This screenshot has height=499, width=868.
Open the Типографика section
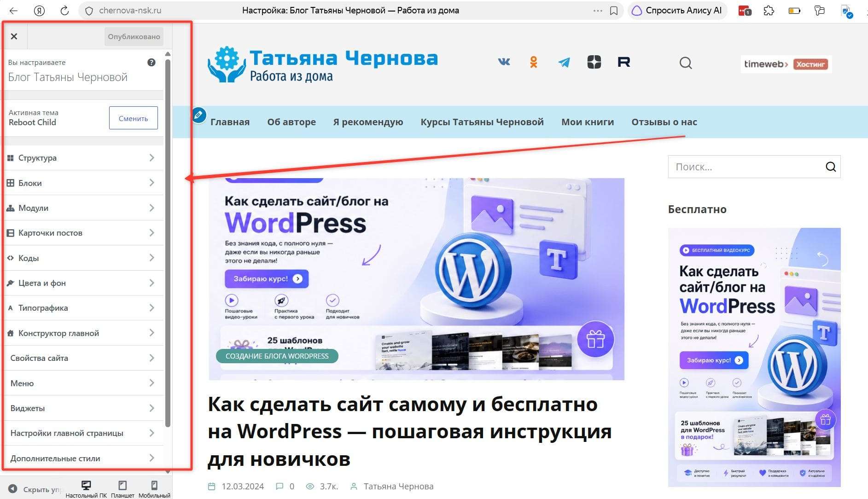(x=84, y=308)
